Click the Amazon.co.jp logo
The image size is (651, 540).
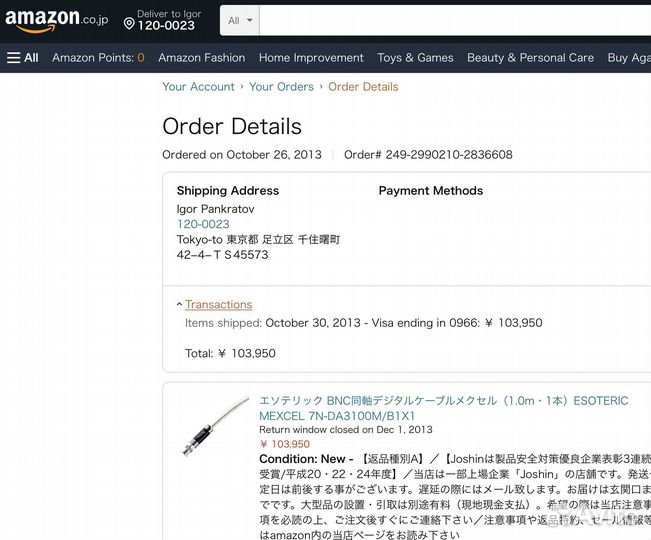56,20
